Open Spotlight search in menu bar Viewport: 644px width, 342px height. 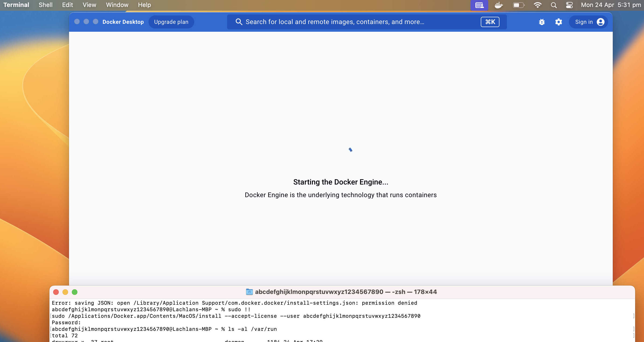[x=554, y=5]
